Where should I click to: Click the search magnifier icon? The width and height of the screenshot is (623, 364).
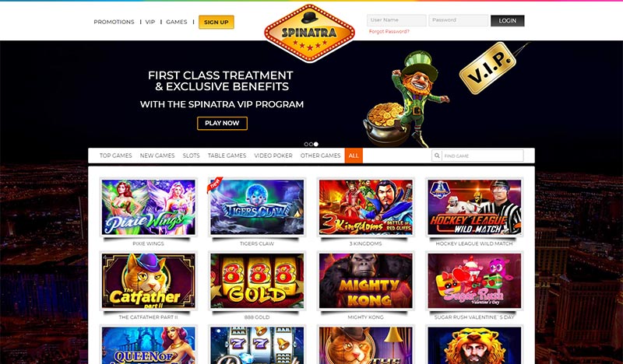pos(437,156)
